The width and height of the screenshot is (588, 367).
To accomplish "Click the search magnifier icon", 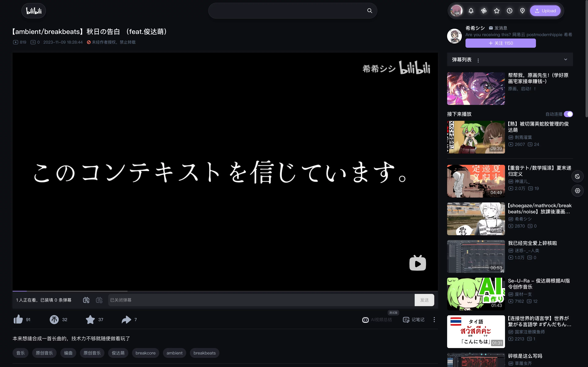I will click(x=369, y=11).
